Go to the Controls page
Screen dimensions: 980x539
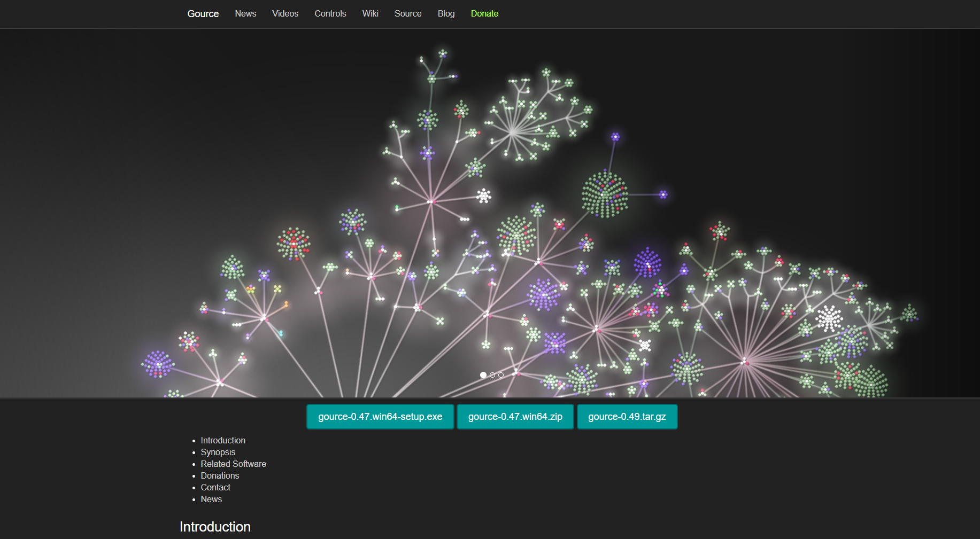[330, 14]
